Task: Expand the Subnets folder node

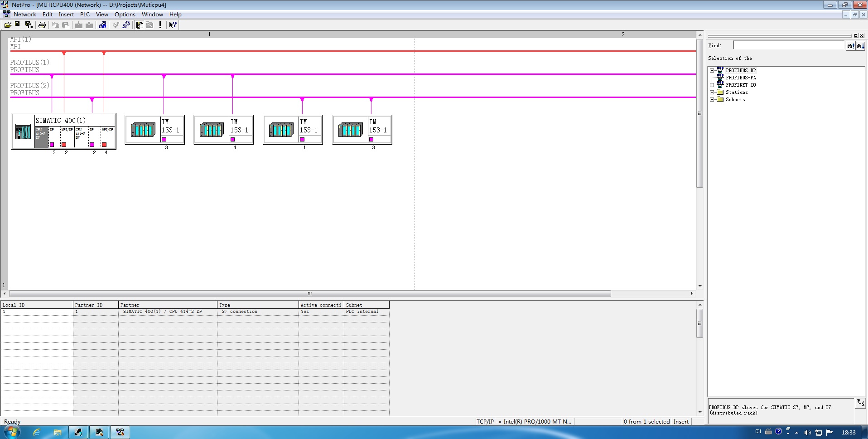Action: [x=712, y=100]
